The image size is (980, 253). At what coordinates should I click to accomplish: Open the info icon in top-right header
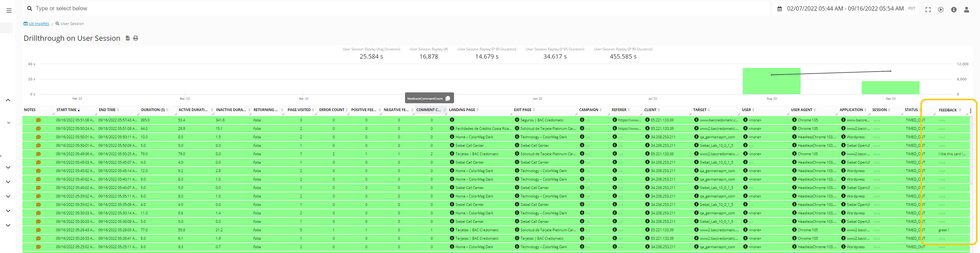click(x=953, y=10)
